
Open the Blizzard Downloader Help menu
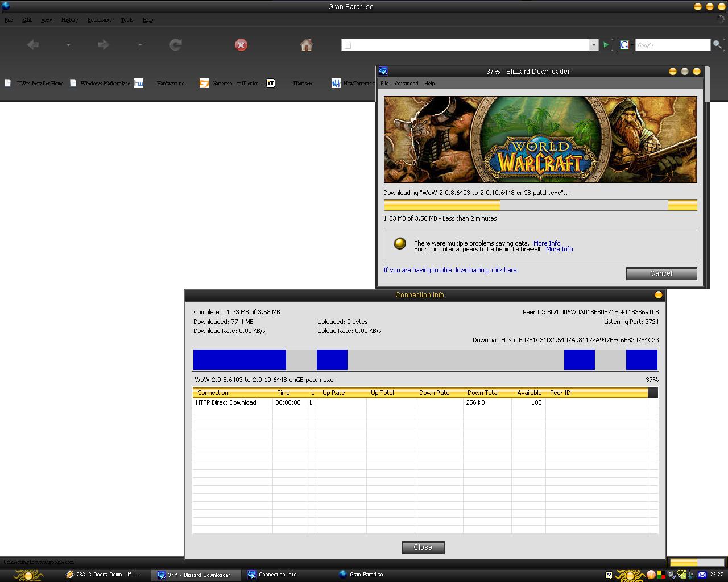(x=429, y=84)
